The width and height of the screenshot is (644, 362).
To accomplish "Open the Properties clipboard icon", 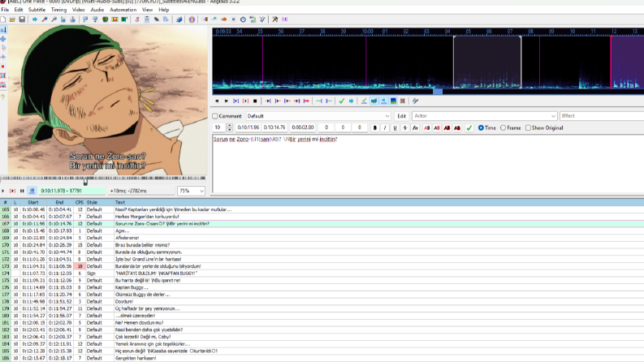I will coord(147,19).
